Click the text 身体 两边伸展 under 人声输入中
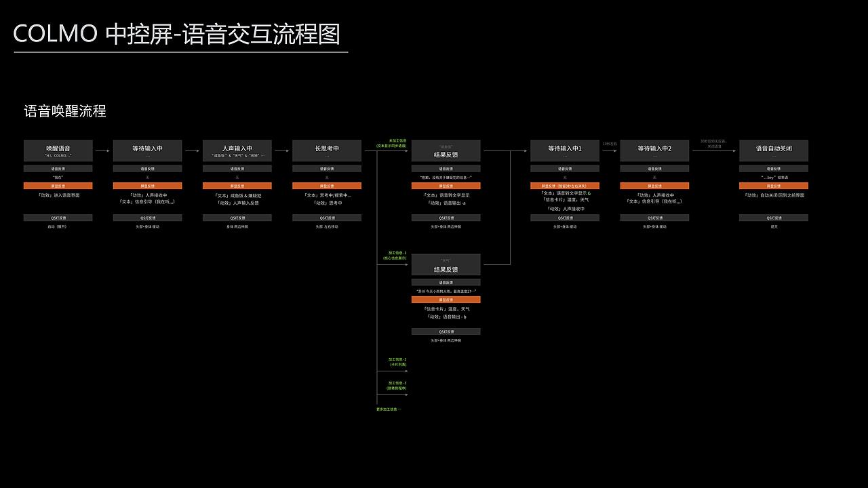 pyautogui.click(x=237, y=226)
